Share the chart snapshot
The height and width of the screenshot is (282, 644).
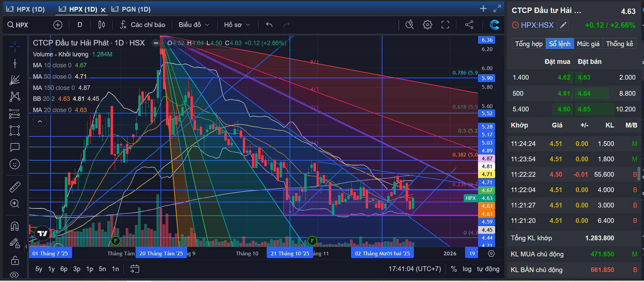click(x=469, y=25)
